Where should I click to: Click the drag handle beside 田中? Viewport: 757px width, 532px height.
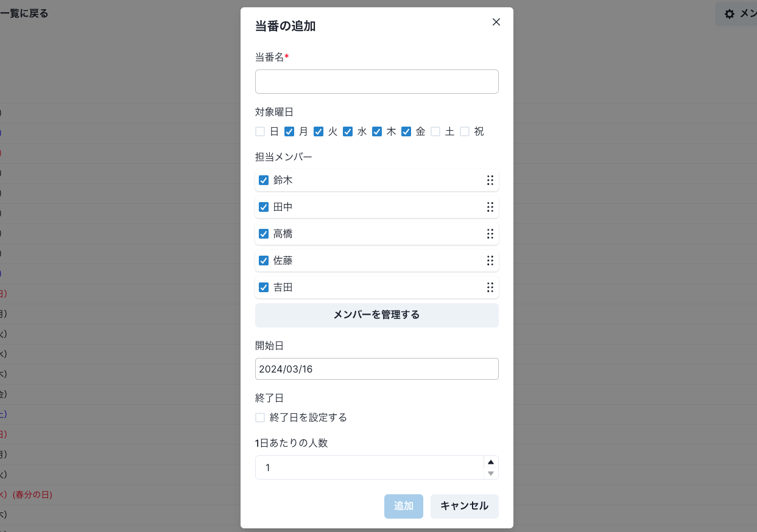490,207
